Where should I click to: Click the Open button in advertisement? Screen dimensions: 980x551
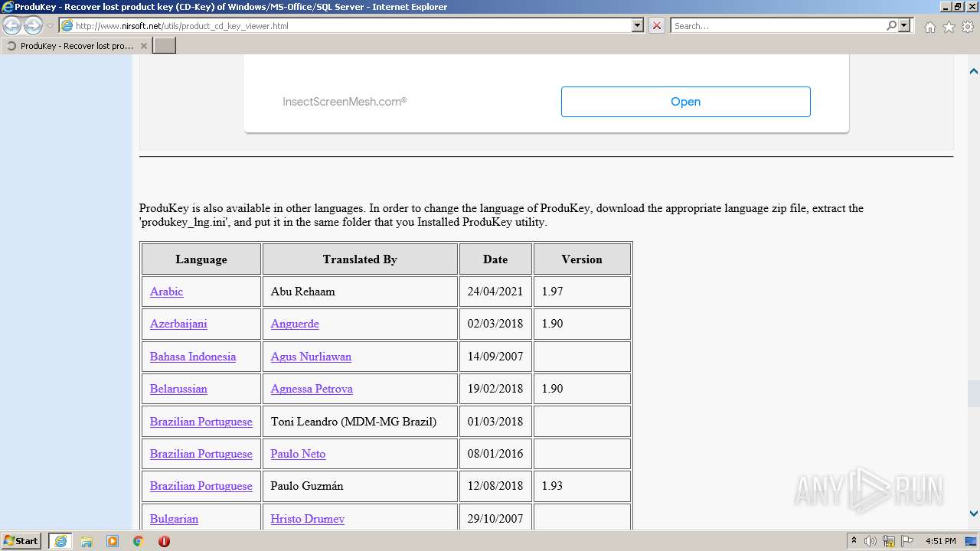click(685, 102)
